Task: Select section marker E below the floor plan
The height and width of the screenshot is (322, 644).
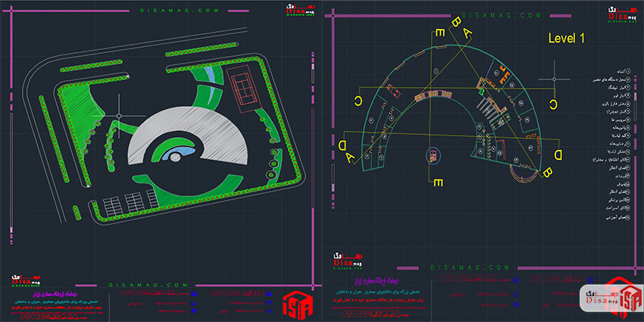Action: click(x=439, y=183)
